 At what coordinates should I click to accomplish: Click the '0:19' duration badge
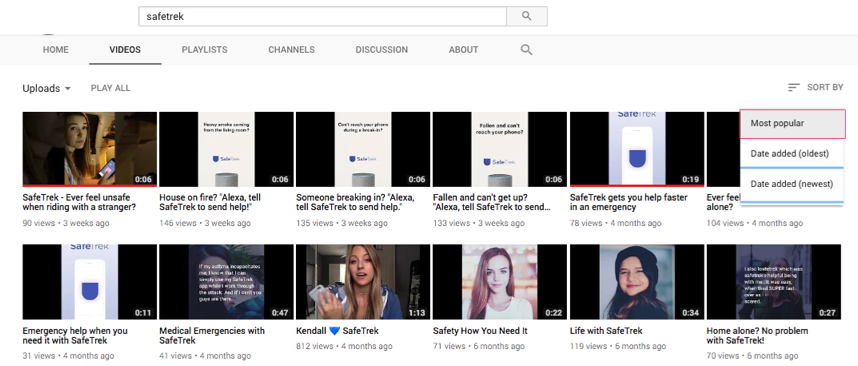pyautogui.click(x=692, y=179)
